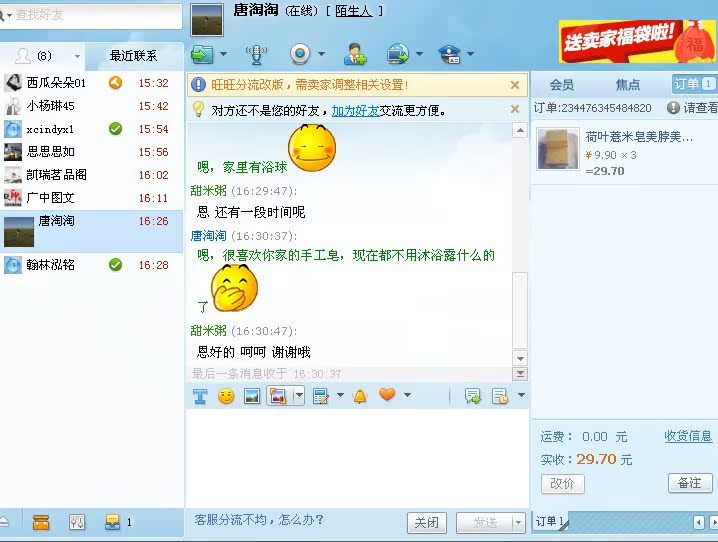Image resolution: width=718 pixels, height=542 pixels.
Task: Switch to the 最近联系 tab
Action: pyautogui.click(x=133, y=56)
